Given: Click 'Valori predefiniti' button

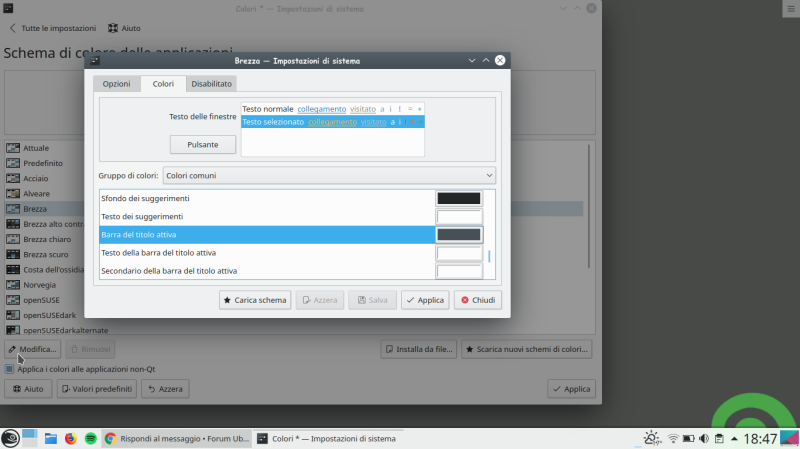Looking at the screenshot, I should (x=97, y=389).
